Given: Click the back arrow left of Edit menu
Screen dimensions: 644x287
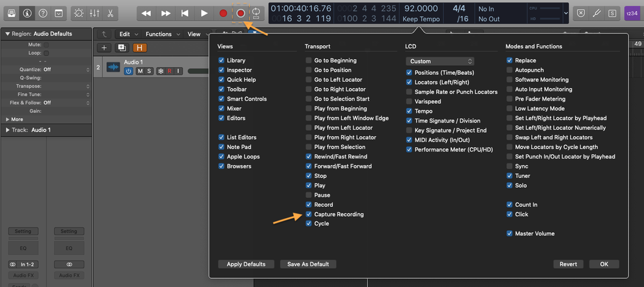Looking at the screenshot, I should point(104,34).
